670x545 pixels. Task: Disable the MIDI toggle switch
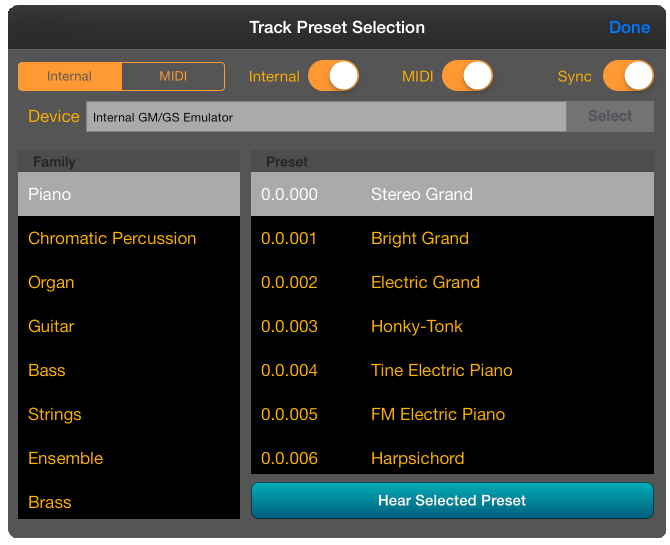[x=467, y=77]
